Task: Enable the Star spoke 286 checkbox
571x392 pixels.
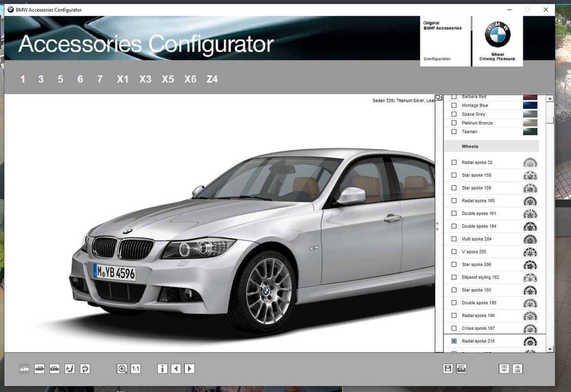Action: pyautogui.click(x=454, y=265)
